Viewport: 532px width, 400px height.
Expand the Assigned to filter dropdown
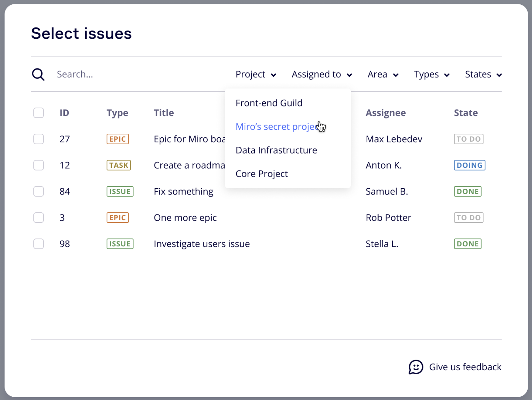pyautogui.click(x=322, y=75)
